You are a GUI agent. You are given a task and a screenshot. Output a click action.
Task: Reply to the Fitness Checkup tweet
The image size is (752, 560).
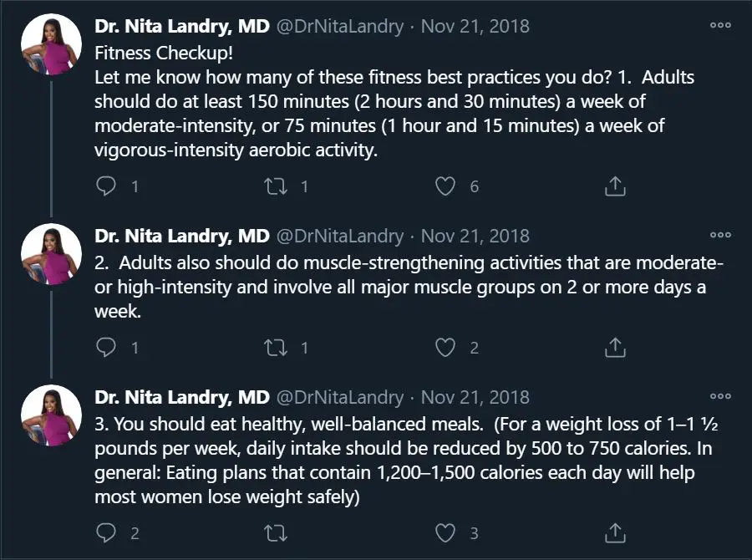[x=106, y=186]
